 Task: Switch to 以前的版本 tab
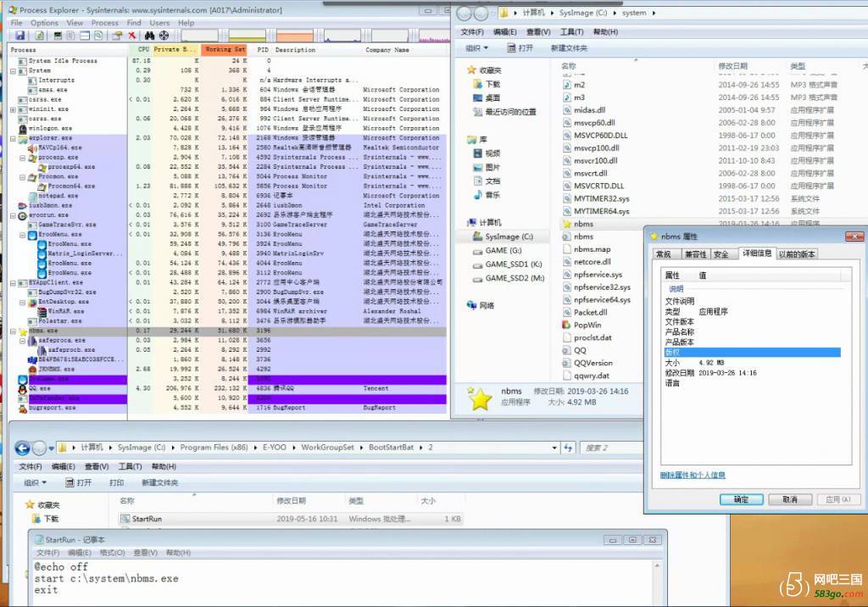click(x=797, y=254)
